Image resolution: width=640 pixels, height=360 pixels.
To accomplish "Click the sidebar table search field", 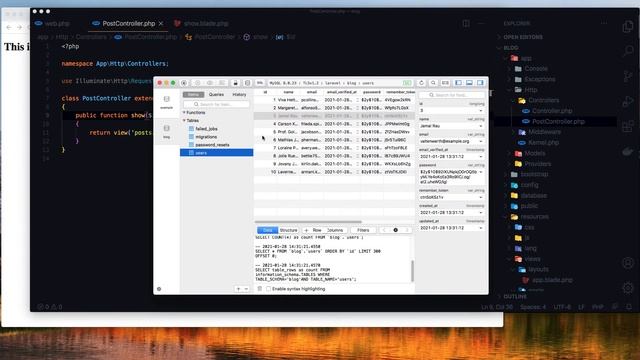I will click(x=216, y=104).
